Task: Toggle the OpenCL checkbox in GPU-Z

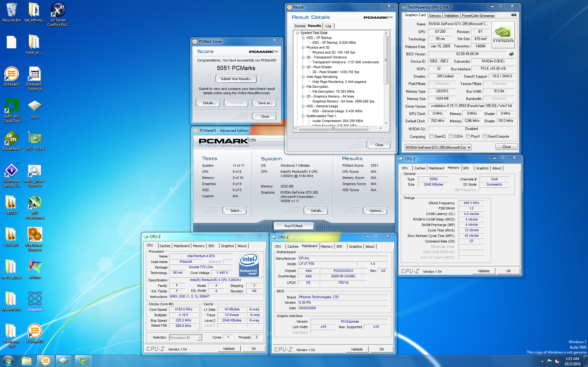Action: pos(431,136)
